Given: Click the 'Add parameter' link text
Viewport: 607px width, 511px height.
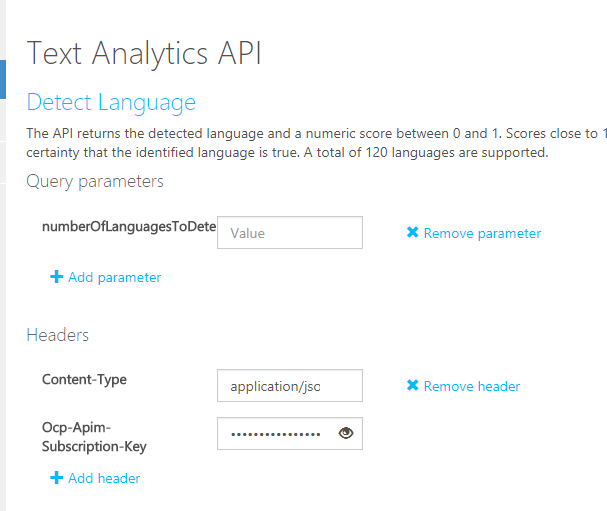Looking at the screenshot, I should [x=114, y=277].
